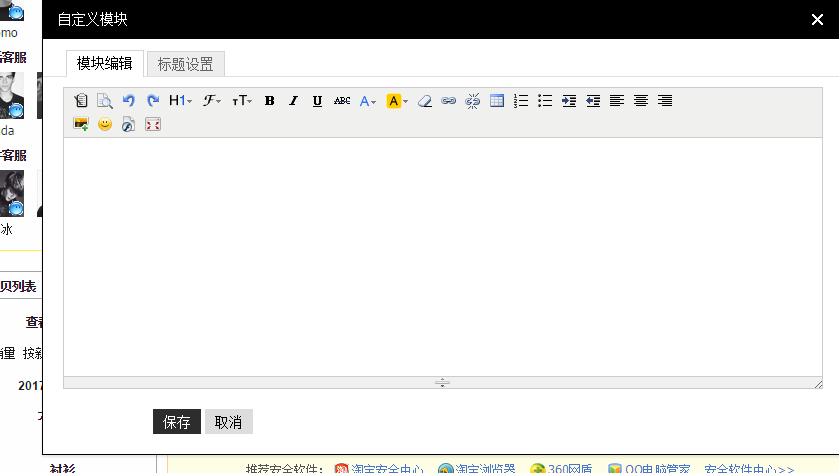Click the Redo arrow icon
The width and height of the screenshot is (839, 473).
[x=153, y=101]
